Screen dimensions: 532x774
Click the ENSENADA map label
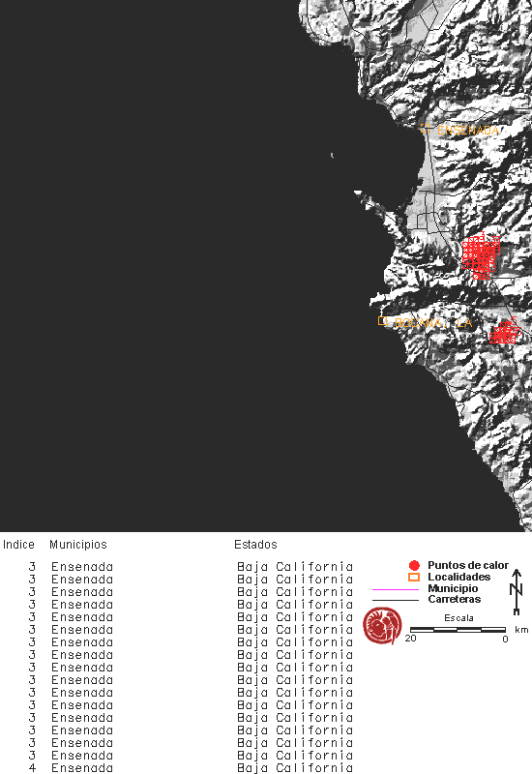click(x=468, y=131)
